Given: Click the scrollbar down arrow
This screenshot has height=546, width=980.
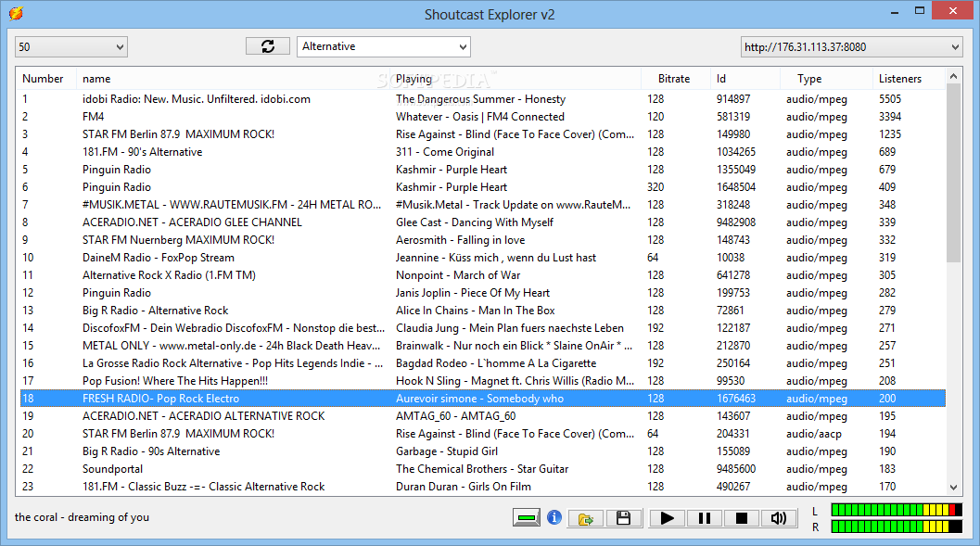Looking at the screenshot, I should coord(953,488).
